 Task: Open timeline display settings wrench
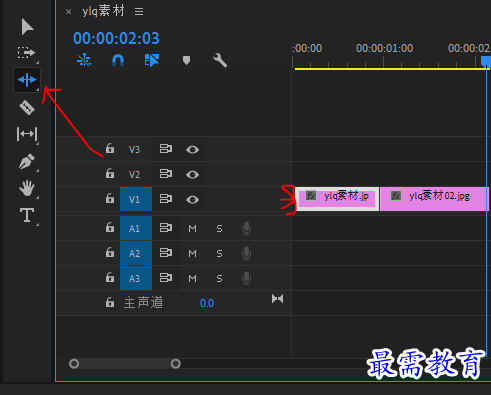(x=220, y=60)
